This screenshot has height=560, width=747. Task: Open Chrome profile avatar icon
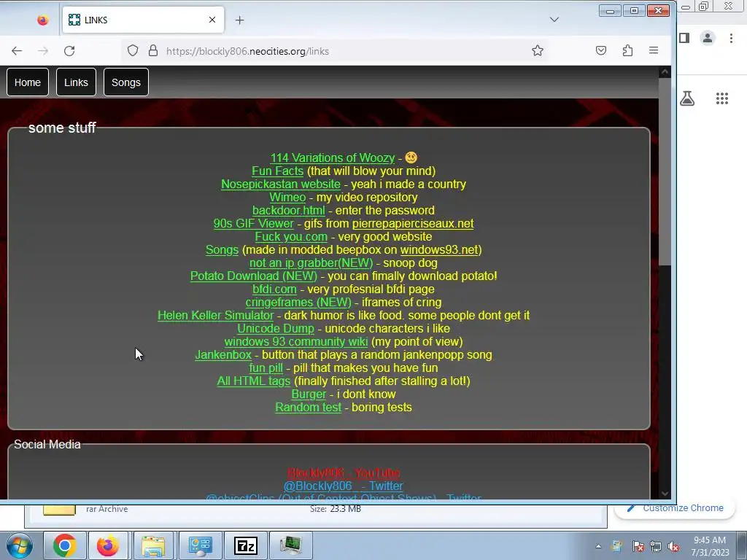point(708,38)
